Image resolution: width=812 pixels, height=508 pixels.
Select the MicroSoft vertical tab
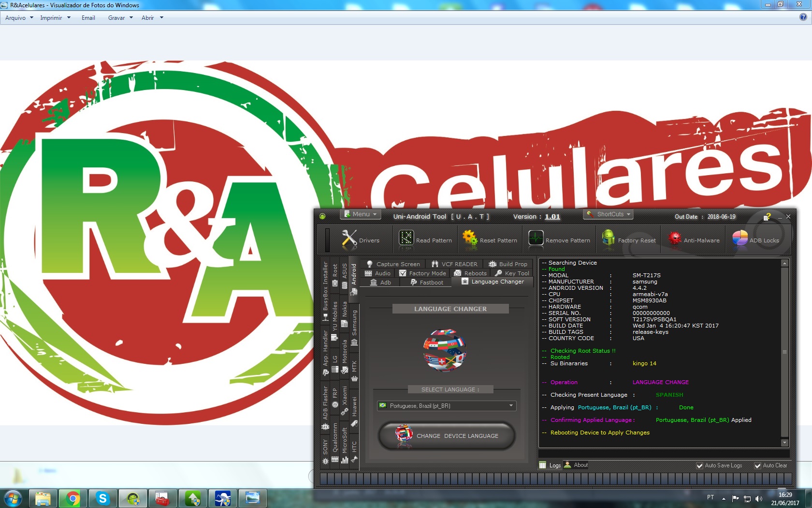click(344, 446)
